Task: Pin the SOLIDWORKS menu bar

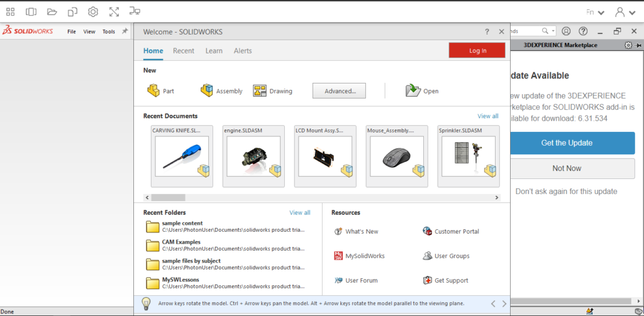Action: pos(125,31)
